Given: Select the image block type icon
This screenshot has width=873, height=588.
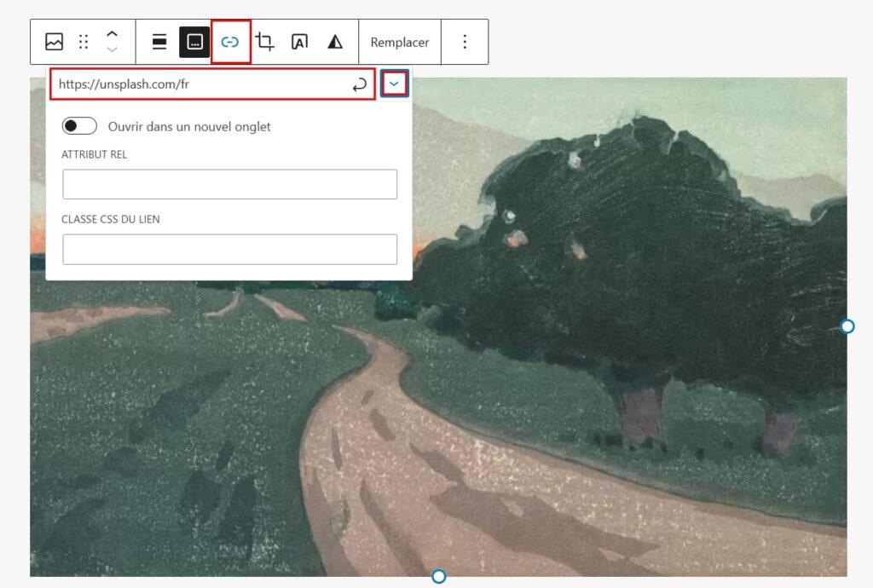Looking at the screenshot, I should [53, 41].
